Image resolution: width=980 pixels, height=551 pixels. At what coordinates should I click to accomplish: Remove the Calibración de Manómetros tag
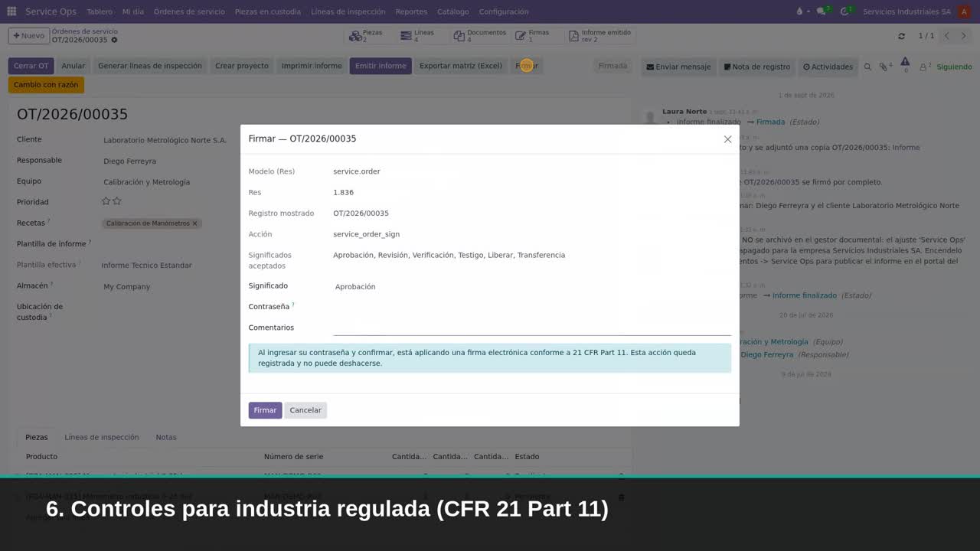[x=194, y=223]
